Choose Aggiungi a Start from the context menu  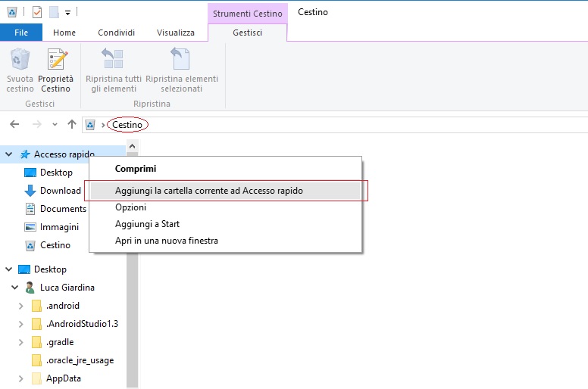click(x=147, y=224)
